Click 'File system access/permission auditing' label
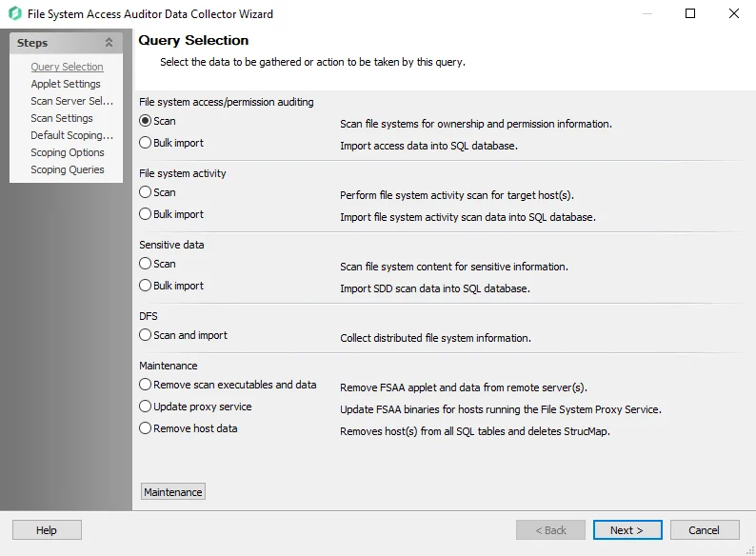756x556 pixels. [x=226, y=102]
